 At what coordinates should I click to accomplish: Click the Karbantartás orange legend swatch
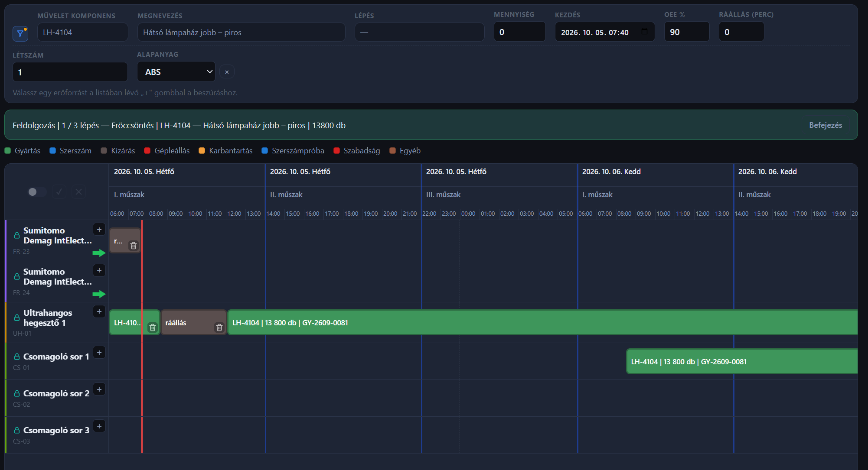[202, 151]
